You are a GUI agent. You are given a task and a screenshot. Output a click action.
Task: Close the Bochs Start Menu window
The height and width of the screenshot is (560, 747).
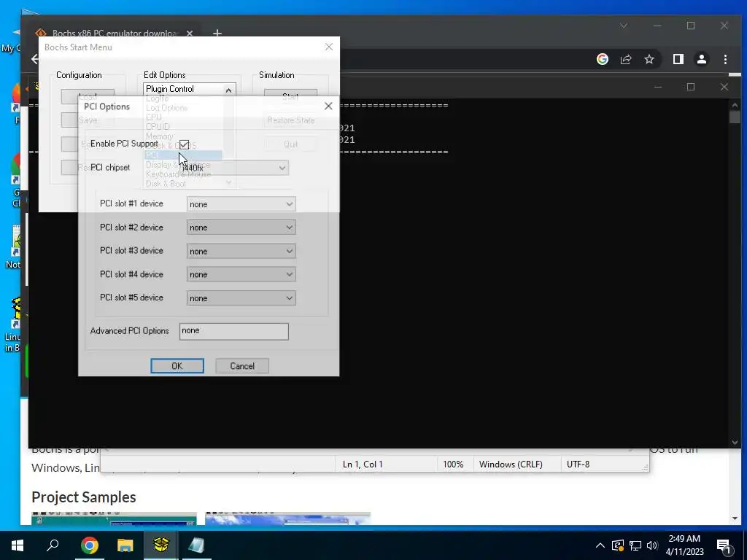click(329, 47)
